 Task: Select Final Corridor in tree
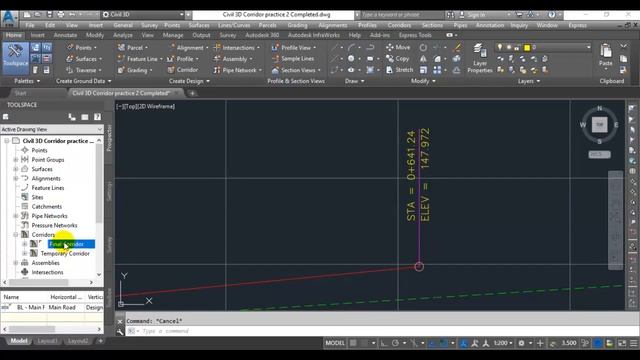[x=71, y=244]
